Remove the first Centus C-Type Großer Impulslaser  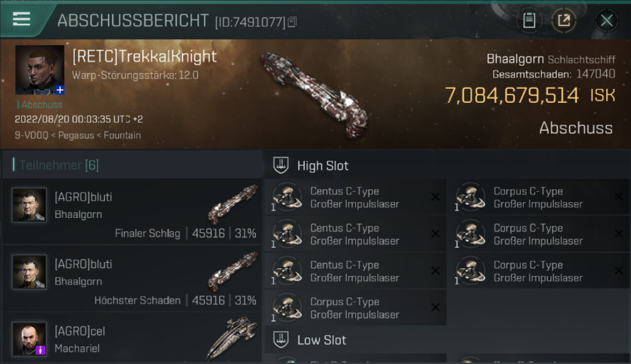(x=435, y=197)
